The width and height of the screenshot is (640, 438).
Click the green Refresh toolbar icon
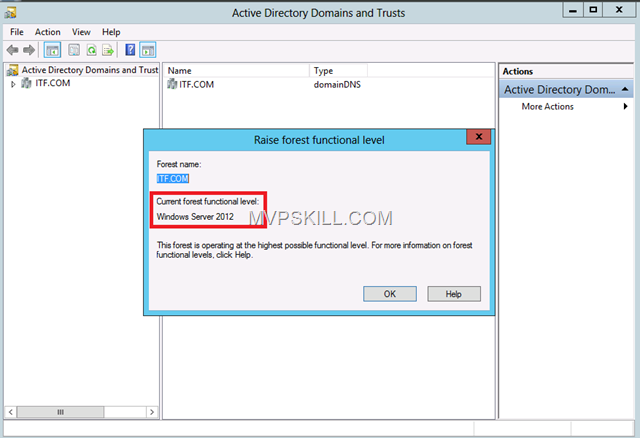90,49
